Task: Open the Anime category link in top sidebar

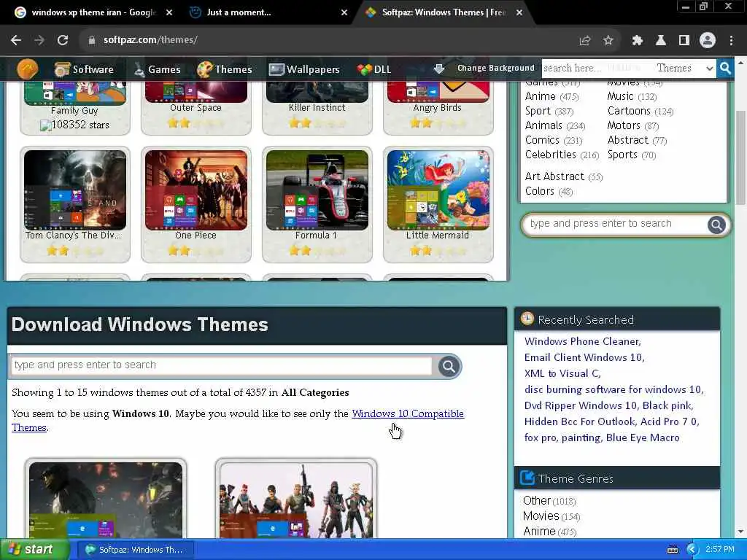Action: pos(541,96)
